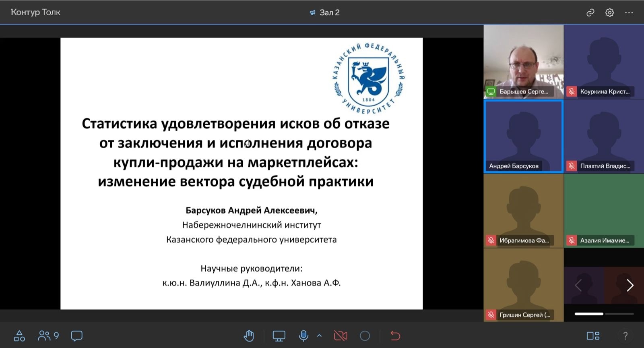The image size is (644, 348).
Task: Select Барышев Сергей's video tile
Action: point(523,61)
